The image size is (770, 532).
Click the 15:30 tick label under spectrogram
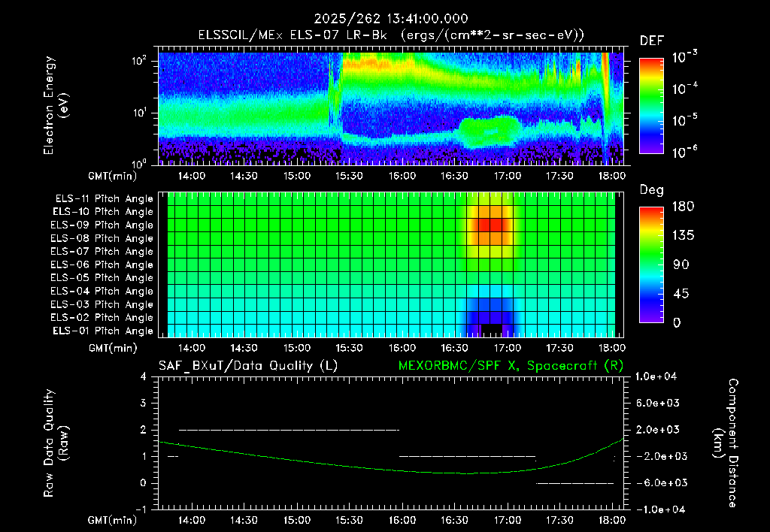[349, 176]
